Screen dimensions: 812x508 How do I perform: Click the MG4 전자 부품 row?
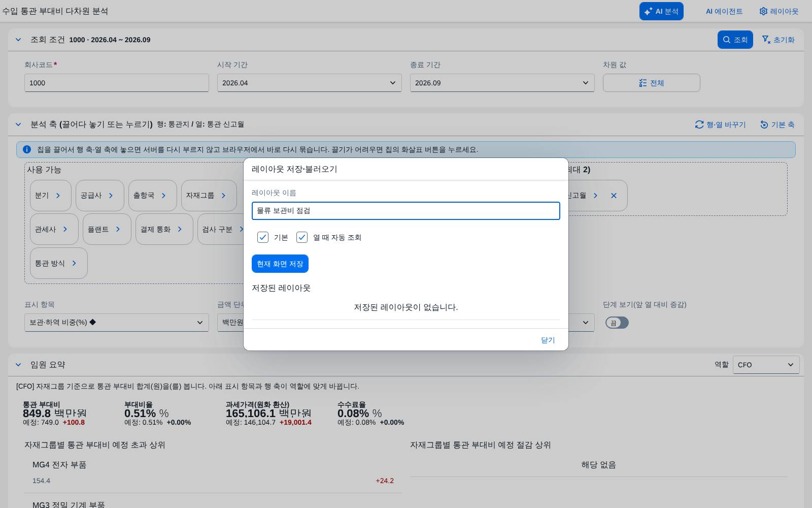pyautogui.click(x=213, y=473)
